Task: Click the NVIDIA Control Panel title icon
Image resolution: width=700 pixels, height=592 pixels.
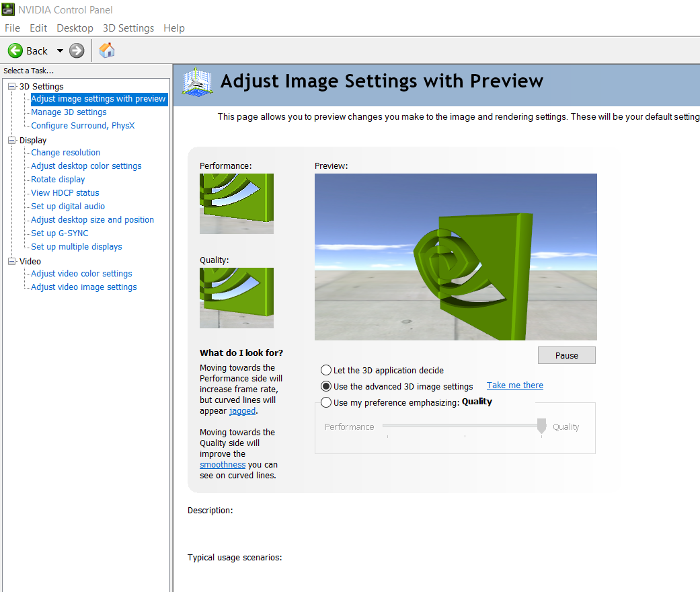Action: (x=8, y=9)
